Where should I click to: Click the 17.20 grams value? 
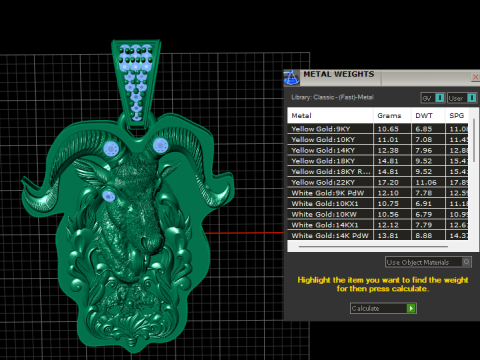coord(388,182)
